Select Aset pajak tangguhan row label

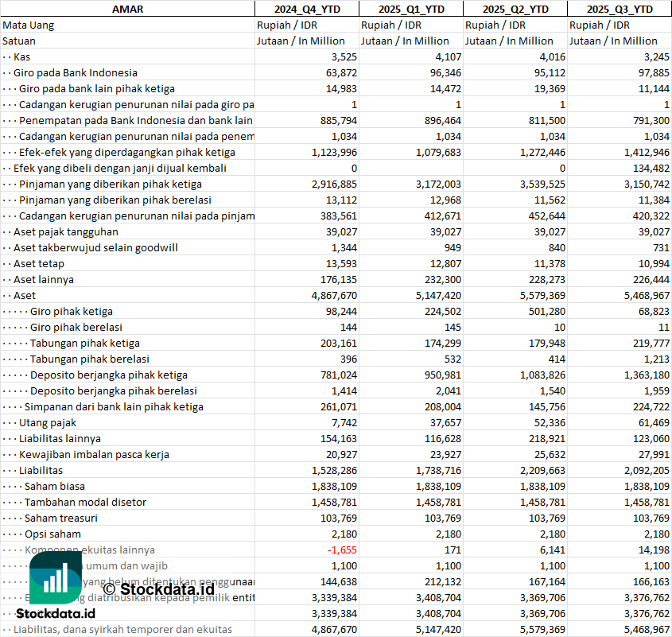pos(65,232)
